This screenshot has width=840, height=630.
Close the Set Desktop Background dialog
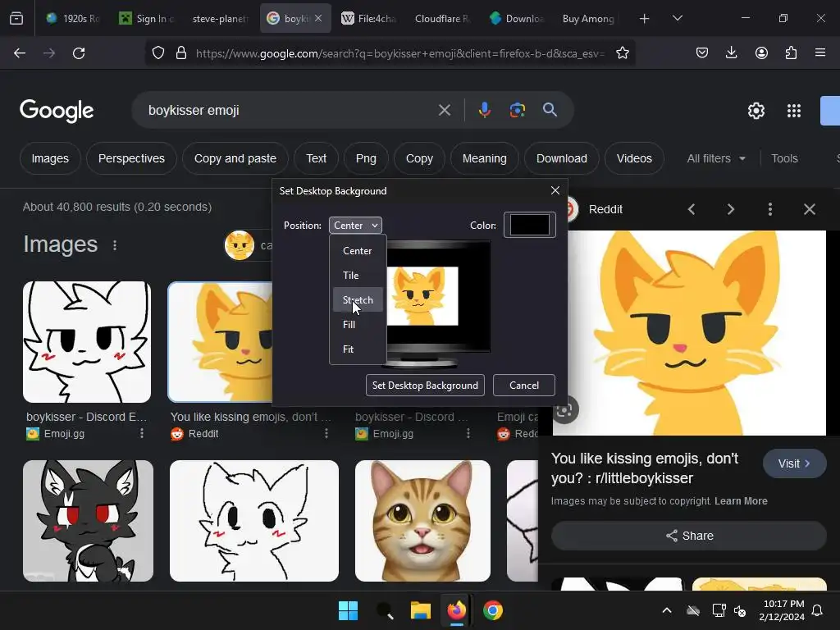pos(555,190)
